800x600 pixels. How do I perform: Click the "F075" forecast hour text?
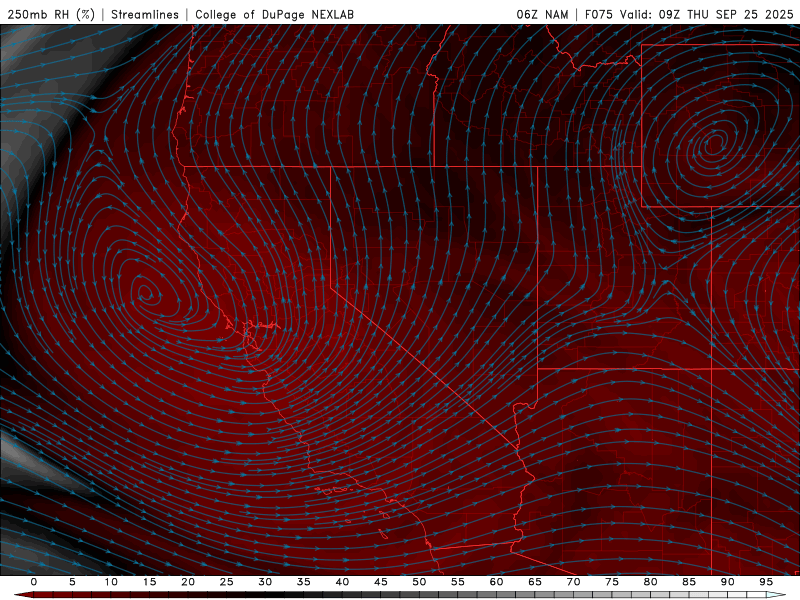[x=599, y=14]
